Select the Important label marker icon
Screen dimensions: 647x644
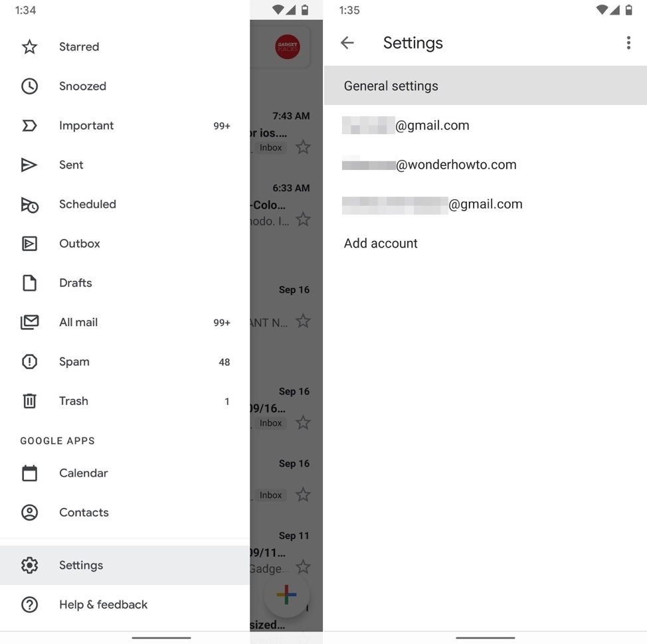[x=29, y=125]
